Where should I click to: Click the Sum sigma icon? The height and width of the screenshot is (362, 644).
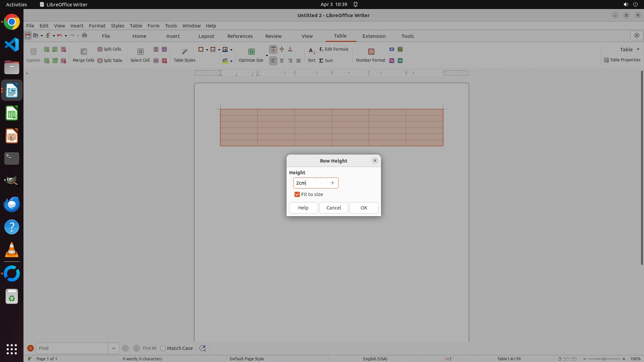click(x=321, y=61)
